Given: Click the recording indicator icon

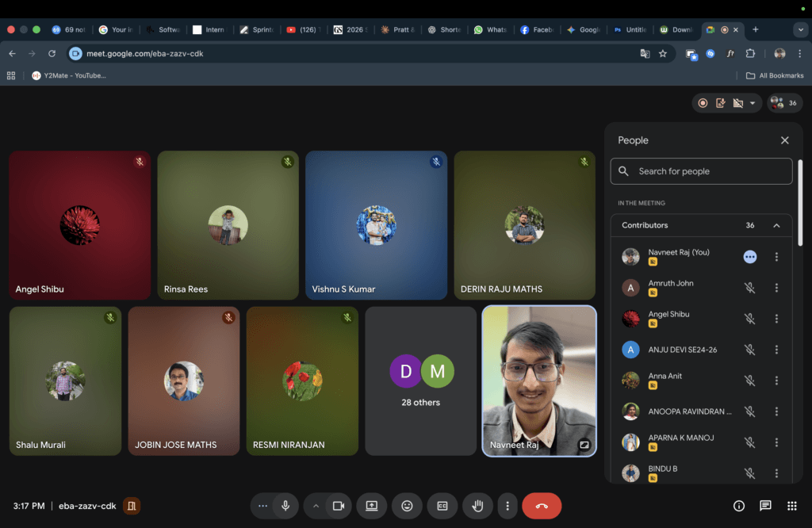Looking at the screenshot, I should 703,103.
